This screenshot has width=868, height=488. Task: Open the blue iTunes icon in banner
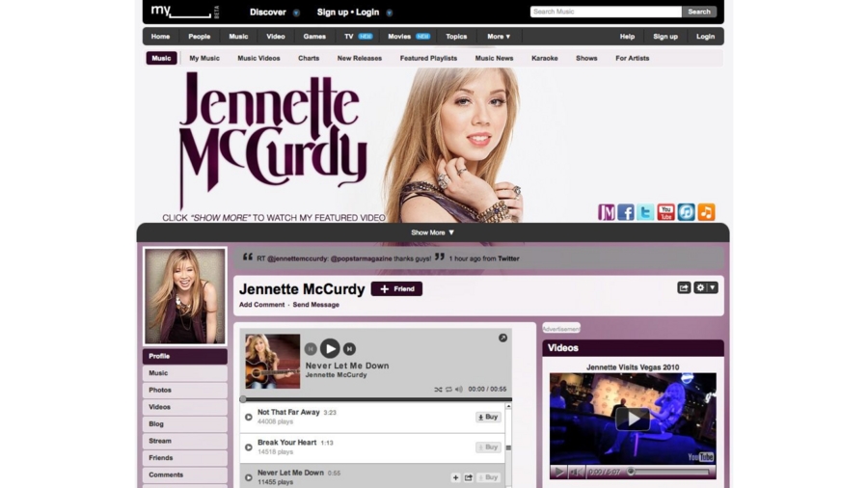(x=686, y=212)
